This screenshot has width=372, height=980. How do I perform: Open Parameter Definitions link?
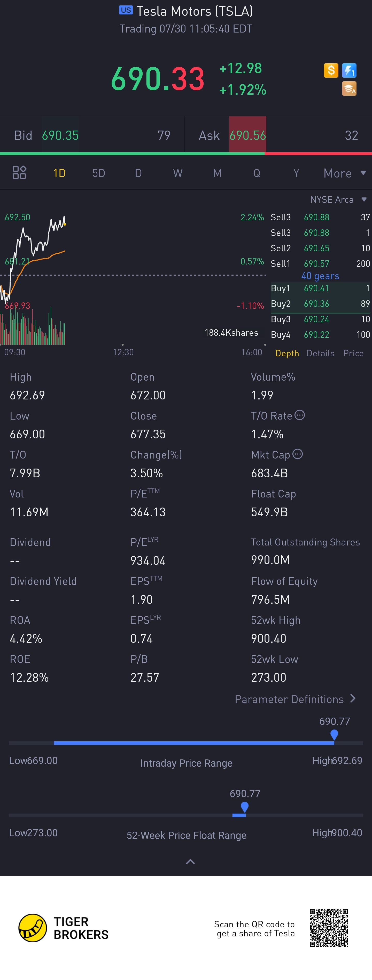tap(296, 699)
